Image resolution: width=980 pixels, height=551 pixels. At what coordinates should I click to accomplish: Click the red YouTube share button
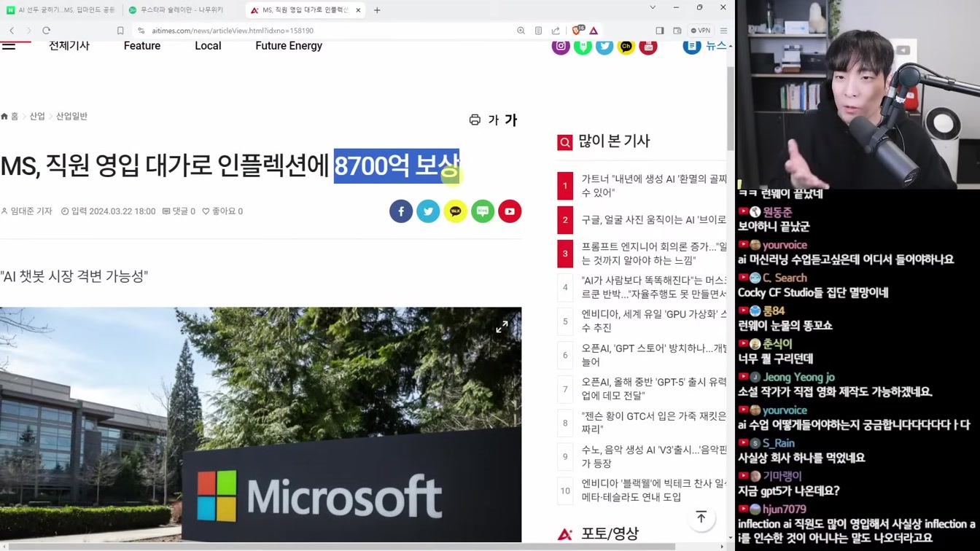(x=510, y=211)
